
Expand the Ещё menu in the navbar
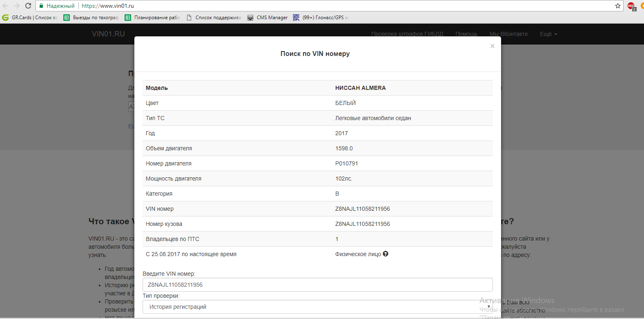(x=548, y=34)
